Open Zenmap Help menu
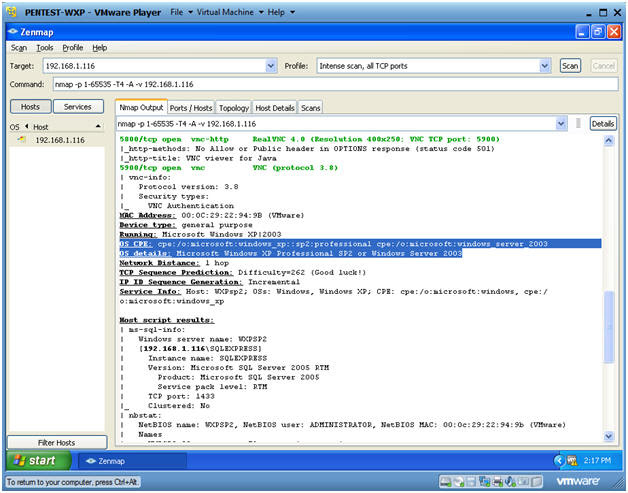The image size is (628, 493). [100, 48]
